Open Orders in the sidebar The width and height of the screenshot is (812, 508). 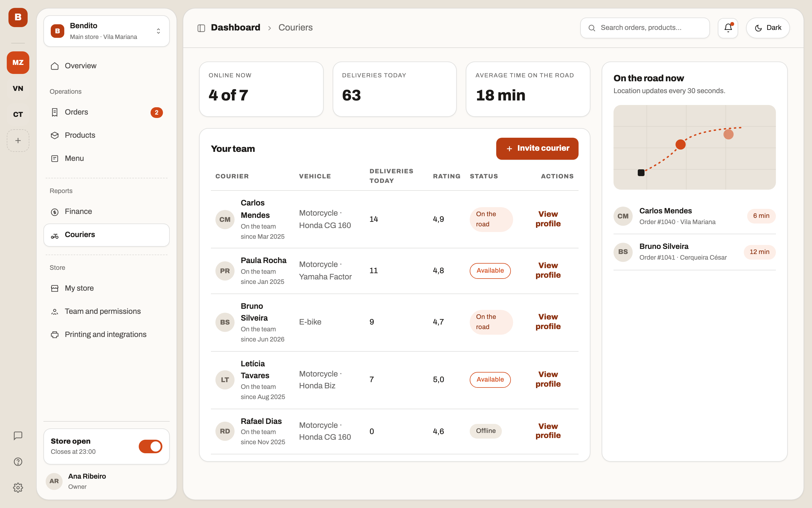coord(106,112)
